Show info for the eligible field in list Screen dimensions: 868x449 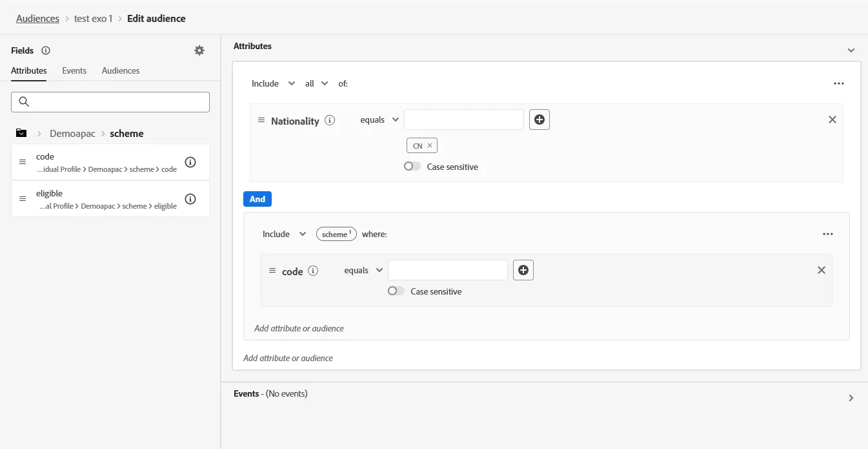pos(190,199)
